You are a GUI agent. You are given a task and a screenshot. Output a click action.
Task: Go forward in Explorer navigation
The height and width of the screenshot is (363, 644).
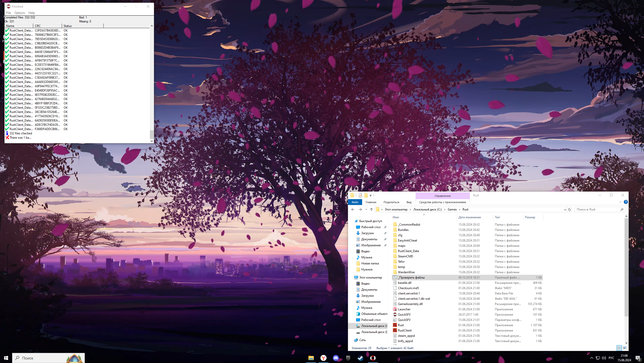pos(360,209)
